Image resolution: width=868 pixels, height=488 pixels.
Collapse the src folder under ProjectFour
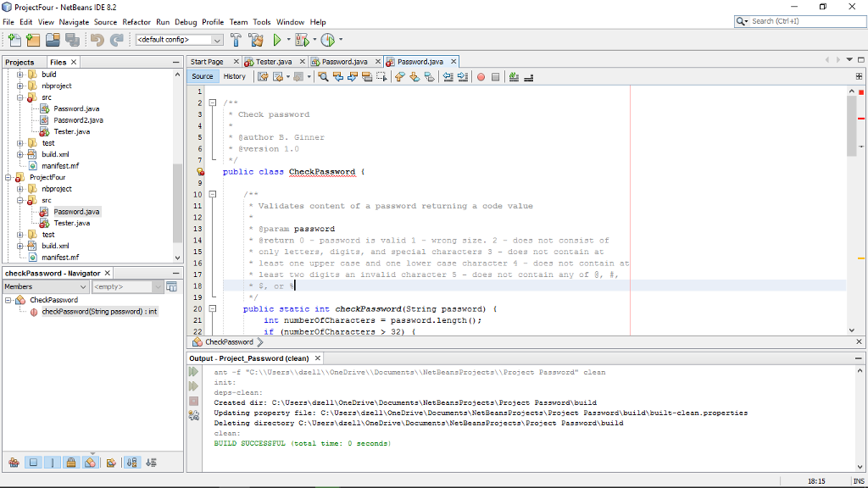click(x=19, y=200)
